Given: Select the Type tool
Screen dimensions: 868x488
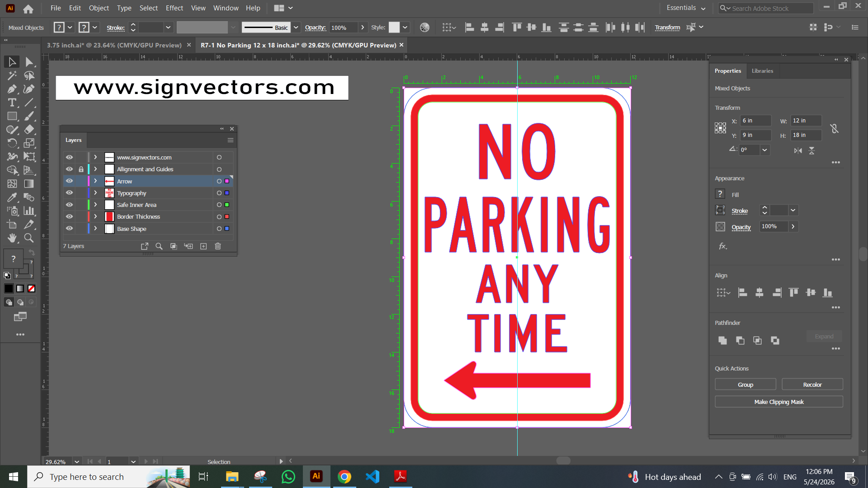Looking at the screenshot, I should 12,103.
